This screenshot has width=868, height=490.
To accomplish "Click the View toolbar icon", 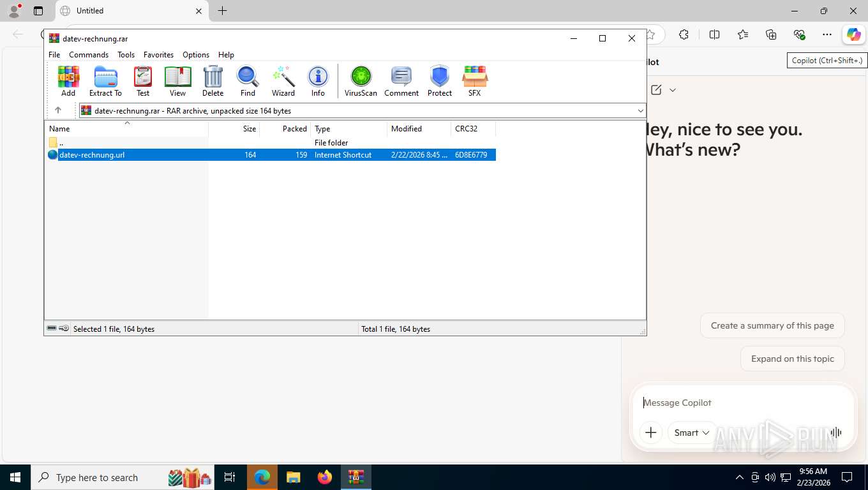I will point(177,81).
